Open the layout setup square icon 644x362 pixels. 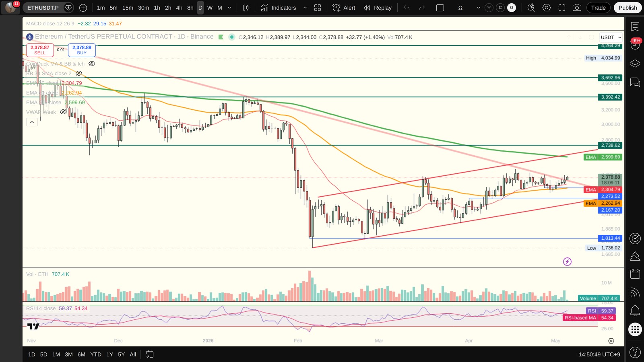pos(440,8)
